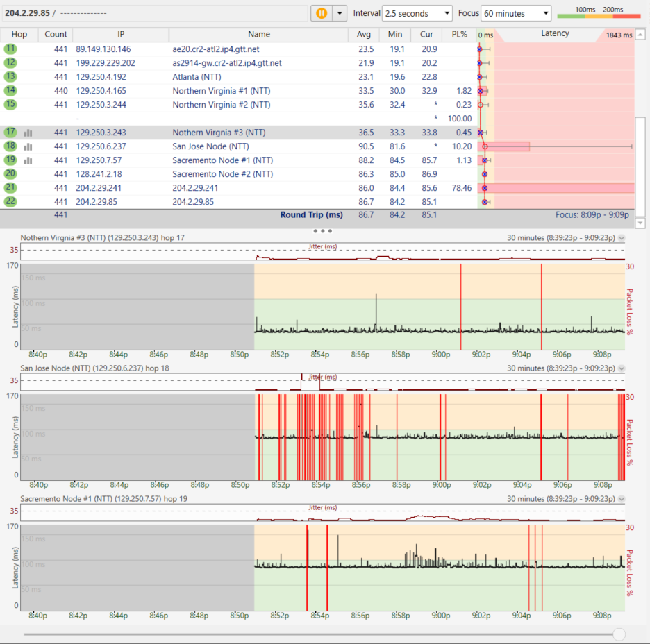Open the dropdown arrow beside the pause button

click(x=340, y=13)
